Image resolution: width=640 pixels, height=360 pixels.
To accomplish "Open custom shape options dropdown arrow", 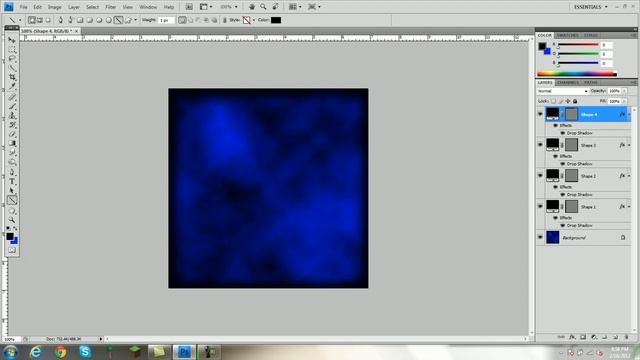I will tap(136, 20).
